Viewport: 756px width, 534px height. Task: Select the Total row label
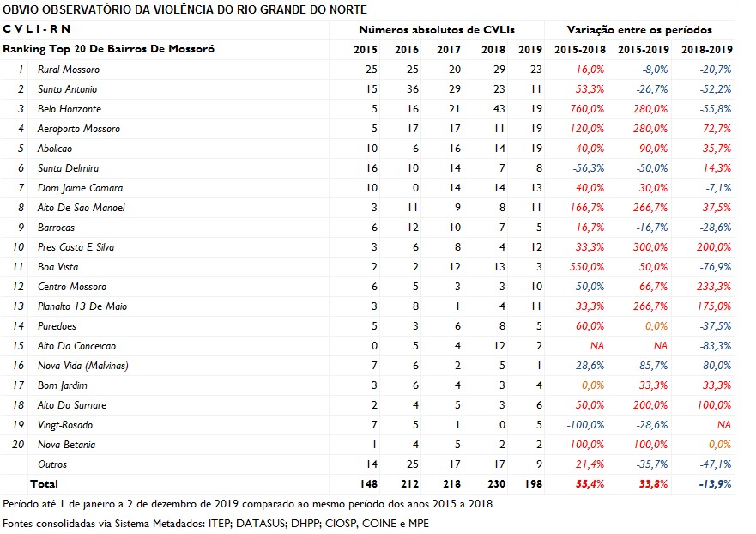[x=44, y=484]
